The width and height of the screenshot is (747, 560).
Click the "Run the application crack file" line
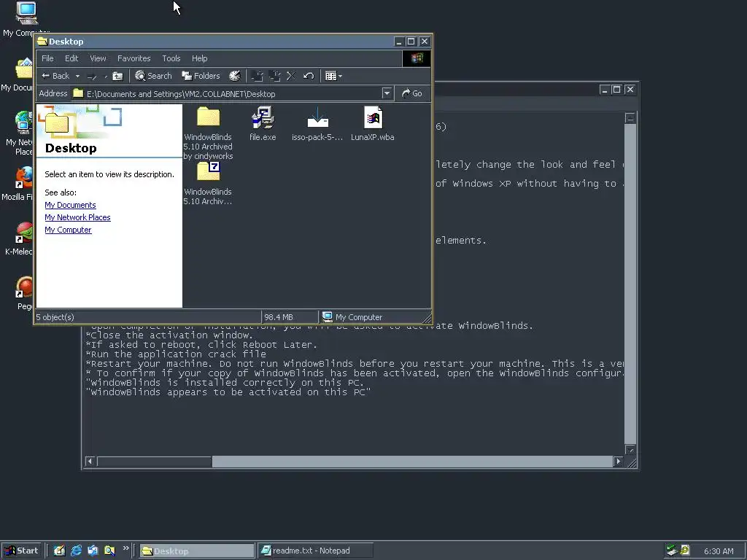pyautogui.click(x=177, y=354)
